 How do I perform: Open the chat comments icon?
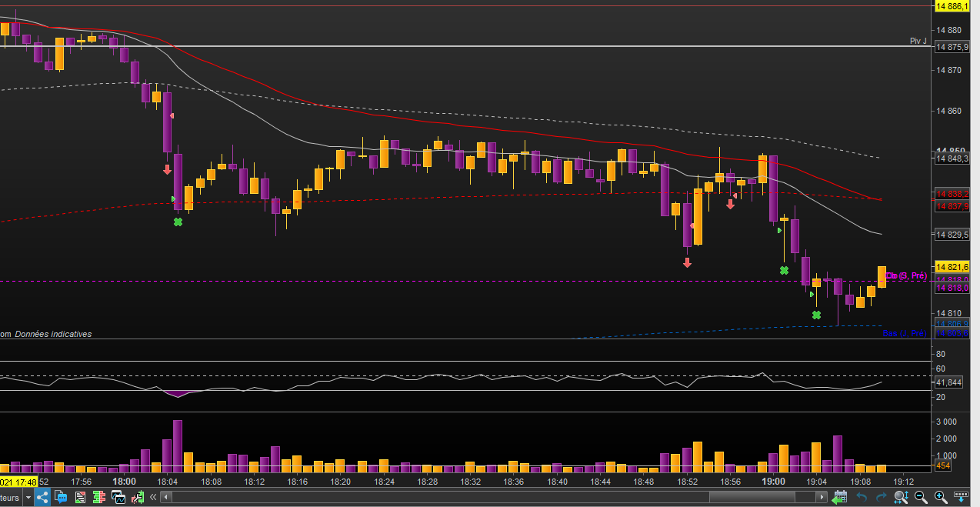62,497
